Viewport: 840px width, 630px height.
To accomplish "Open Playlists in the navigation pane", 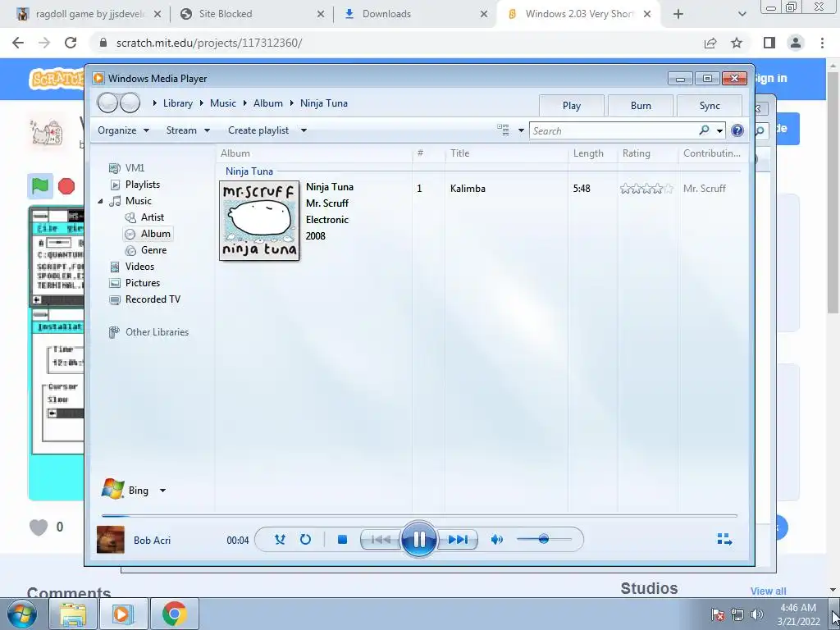I will click(x=143, y=185).
